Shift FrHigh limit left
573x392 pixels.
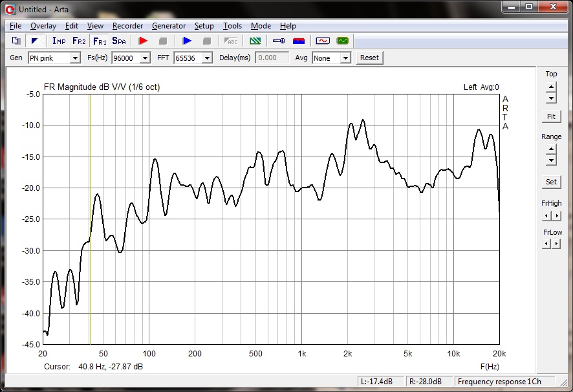[546, 216]
